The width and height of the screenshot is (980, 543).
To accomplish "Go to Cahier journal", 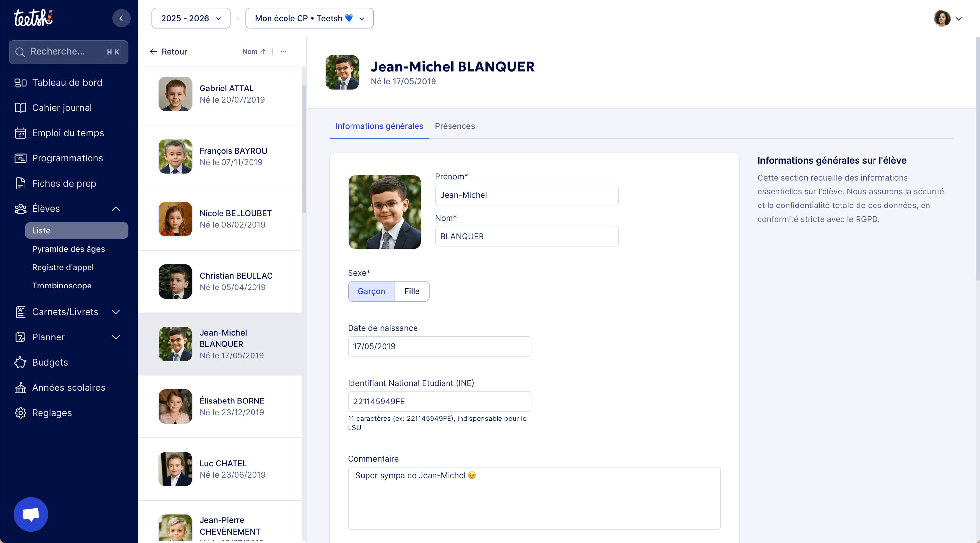I will pos(62,108).
